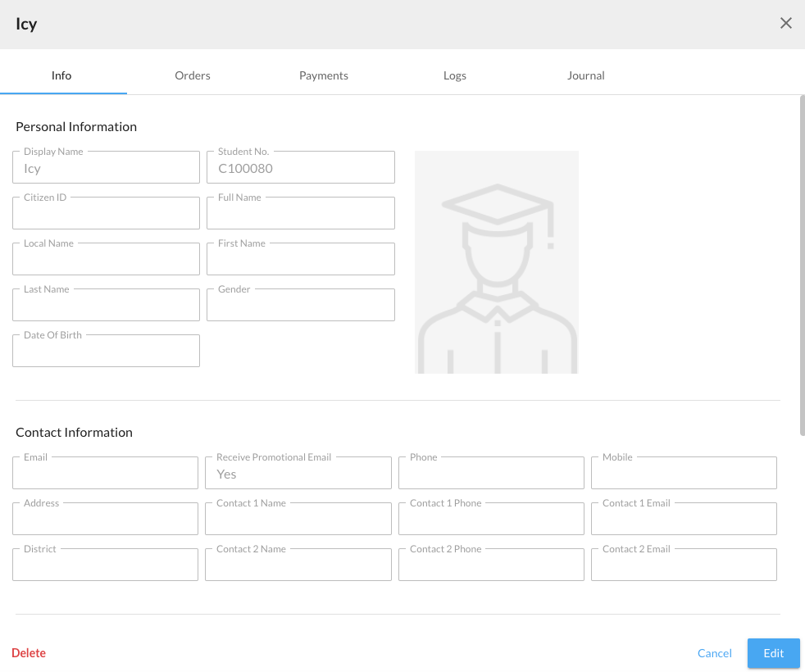Open the Orders tab
Viewport: 805px width, 672px height.
(x=193, y=75)
